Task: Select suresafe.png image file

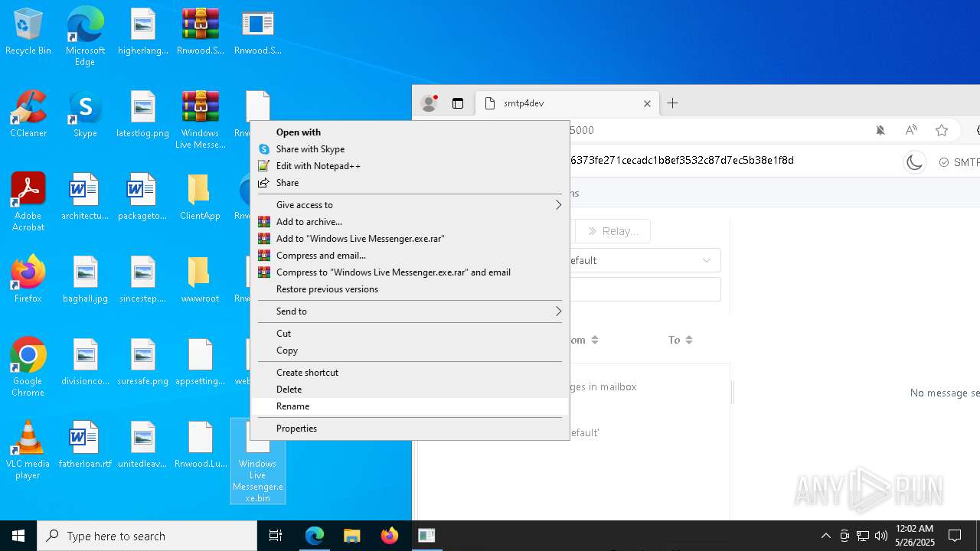Action: (143, 363)
